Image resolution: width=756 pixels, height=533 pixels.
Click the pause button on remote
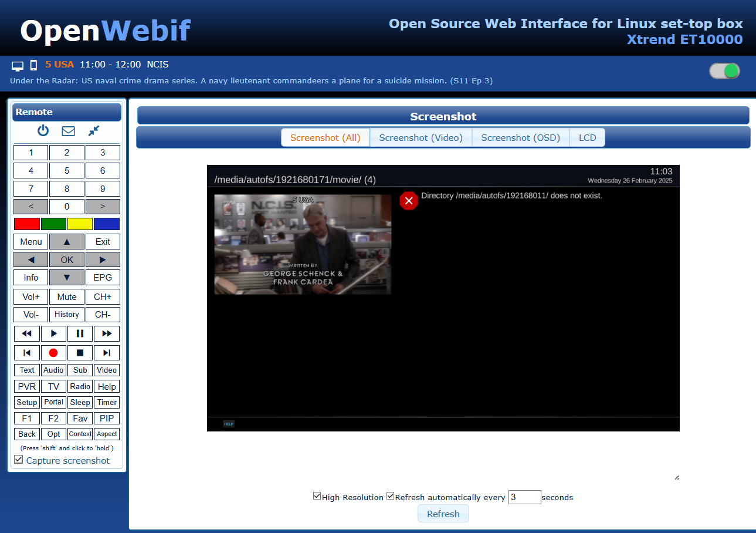pyautogui.click(x=80, y=333)
